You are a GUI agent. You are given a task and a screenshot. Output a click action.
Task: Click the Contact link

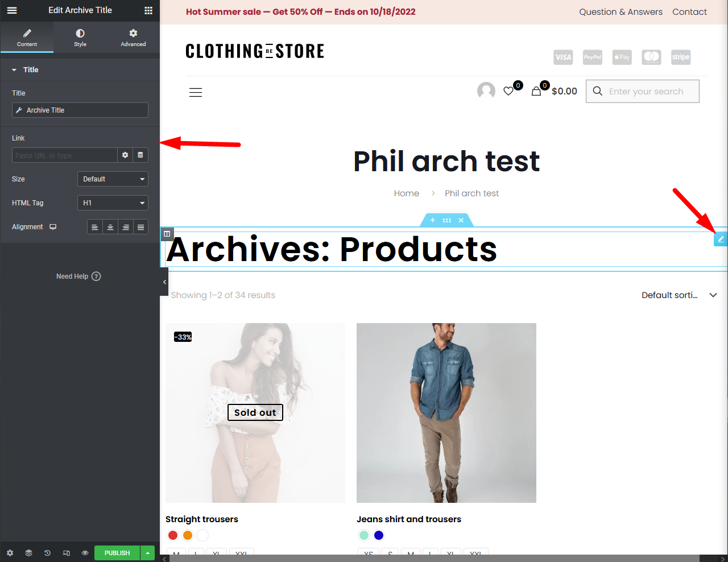pos(689,12)
